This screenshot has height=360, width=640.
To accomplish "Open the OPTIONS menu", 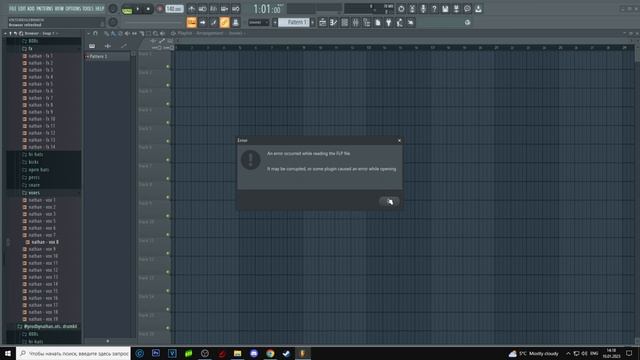I will point(73,9).
